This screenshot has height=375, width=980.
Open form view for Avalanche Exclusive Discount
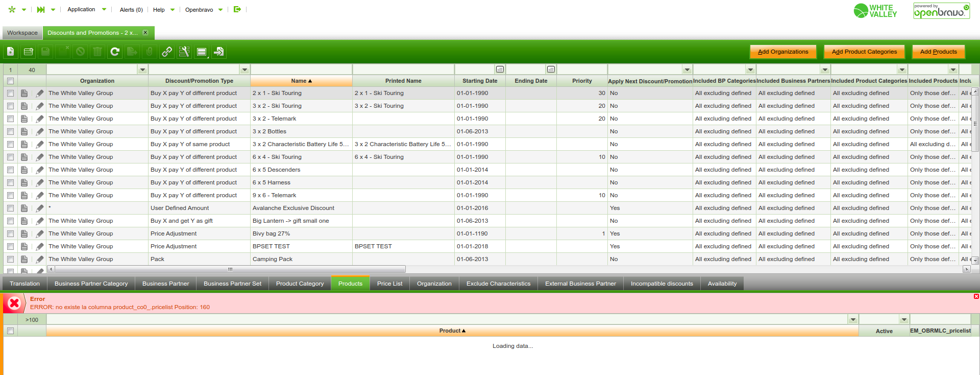[x=24, y=208]
